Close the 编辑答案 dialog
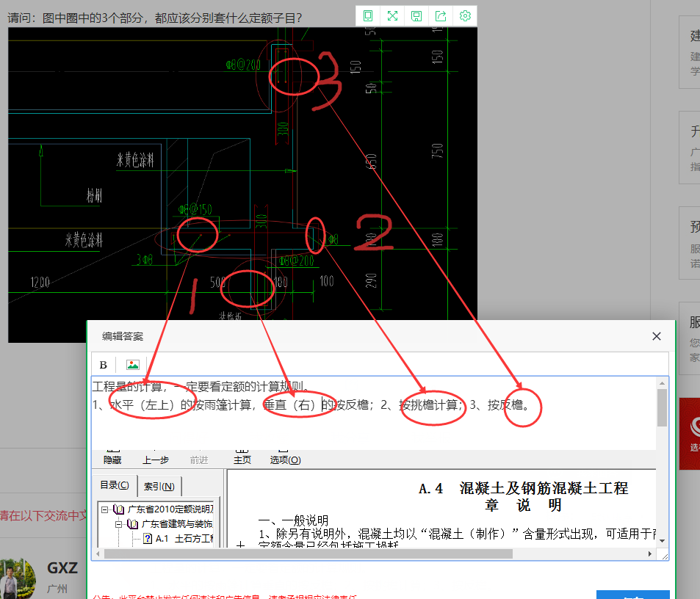Image resolution: width=700 pixels, height=599 pixels. click(x=656, y=336)
